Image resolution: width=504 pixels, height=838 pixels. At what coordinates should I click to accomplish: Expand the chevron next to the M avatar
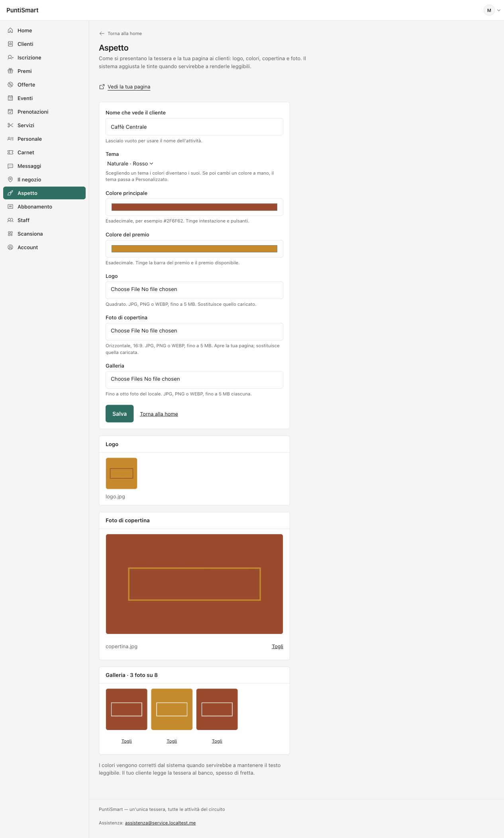(498, 10)
